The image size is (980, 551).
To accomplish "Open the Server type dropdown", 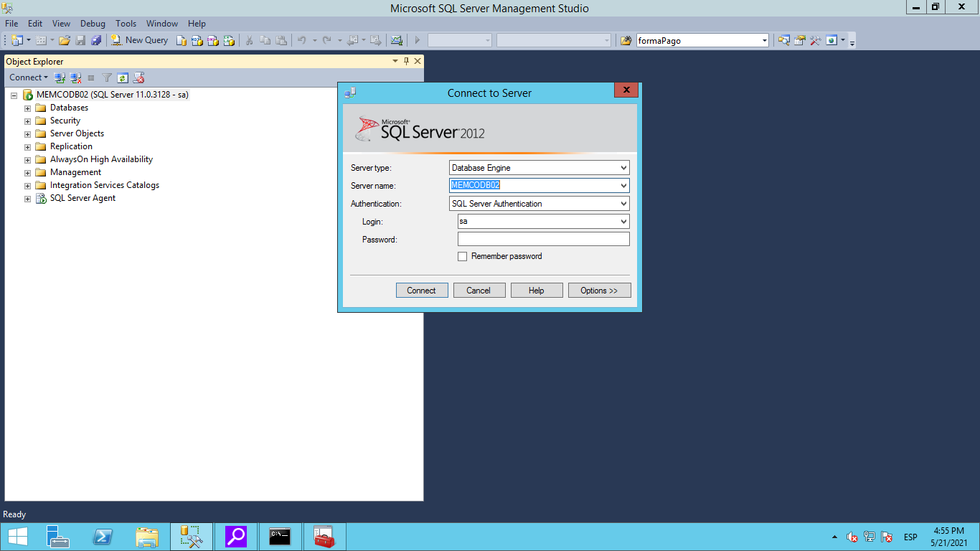I will pyautogui.click(x=623, y=168).
